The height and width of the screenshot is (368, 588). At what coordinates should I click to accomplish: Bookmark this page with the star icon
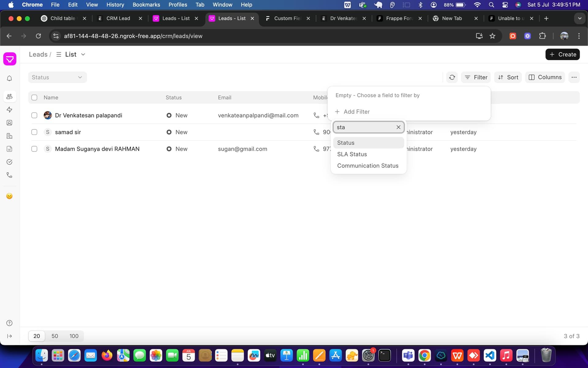(x=492, y=36)
